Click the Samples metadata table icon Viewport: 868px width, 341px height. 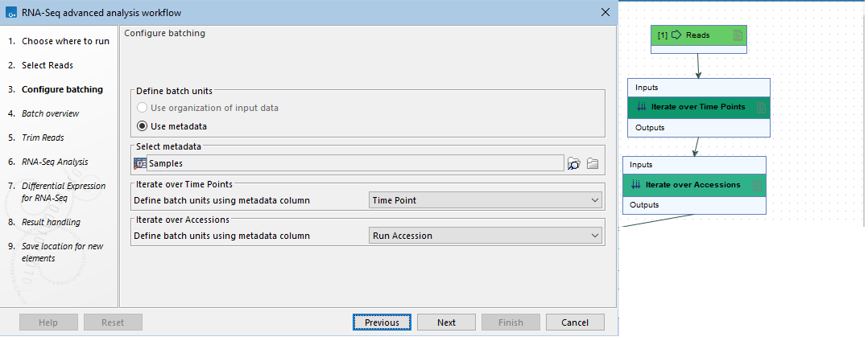[x=140, y=163]
